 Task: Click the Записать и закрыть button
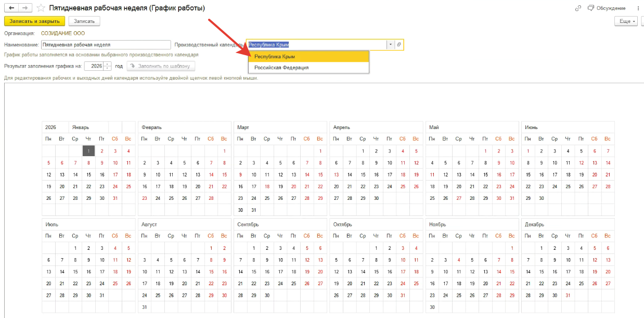click(34, 21)
